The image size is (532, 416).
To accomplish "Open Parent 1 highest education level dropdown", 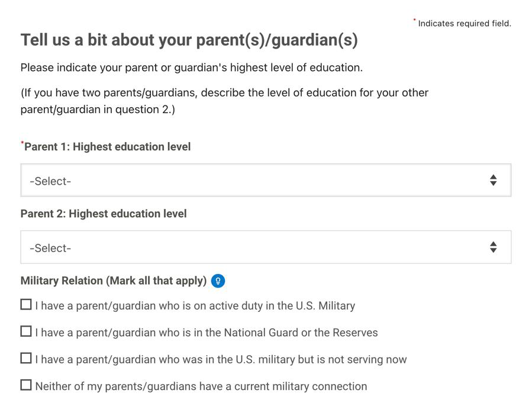I will coord(266,180).
